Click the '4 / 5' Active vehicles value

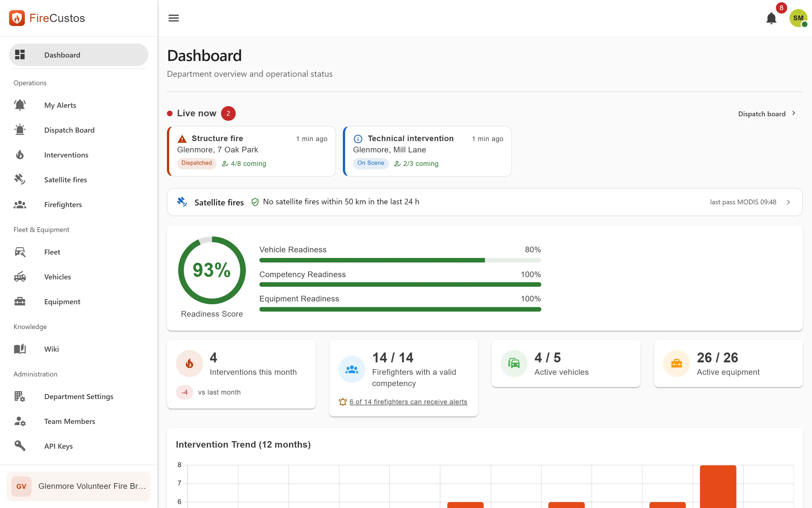point(548,358)
